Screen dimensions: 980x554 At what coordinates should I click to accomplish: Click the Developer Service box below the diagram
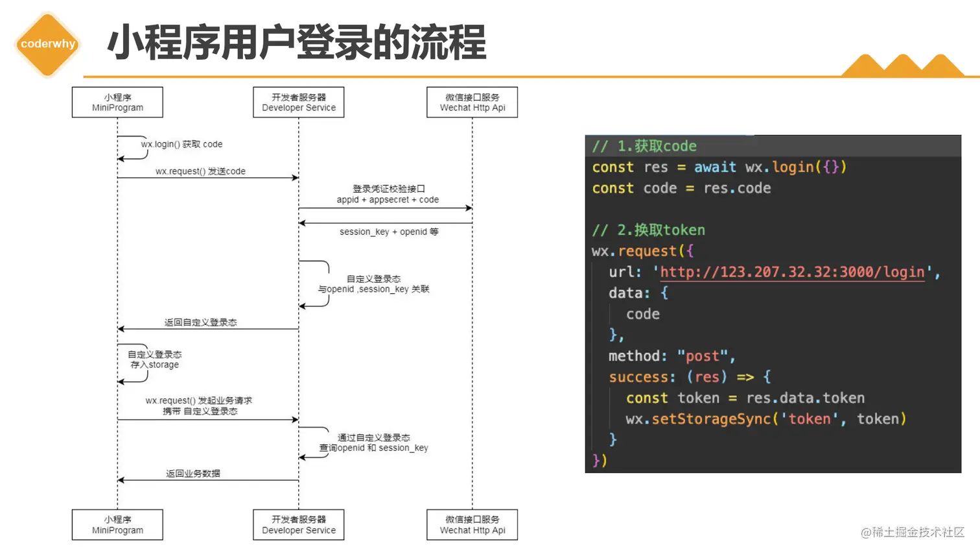pos(299,525)
